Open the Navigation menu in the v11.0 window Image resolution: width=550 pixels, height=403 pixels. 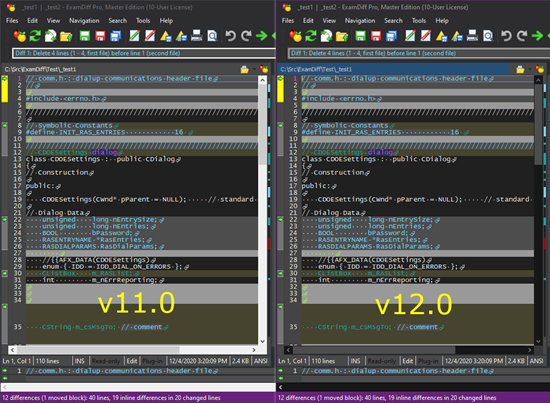point(84,21)
